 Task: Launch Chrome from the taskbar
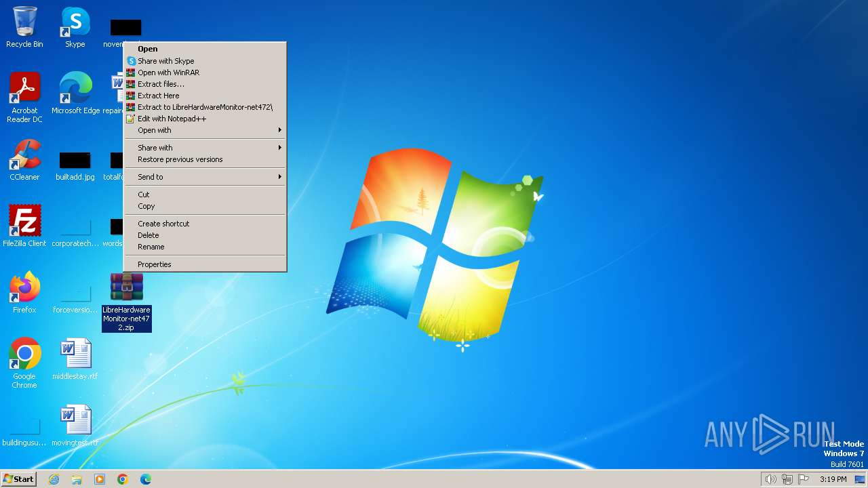pos(123,479)
